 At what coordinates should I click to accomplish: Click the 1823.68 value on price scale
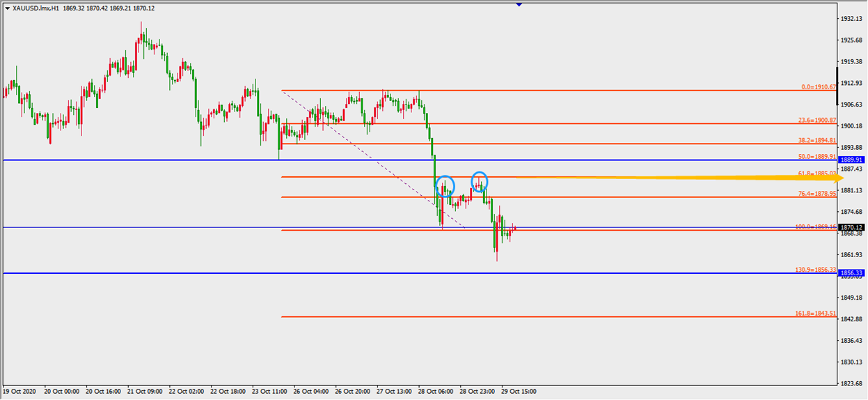(x=852, y=384)
